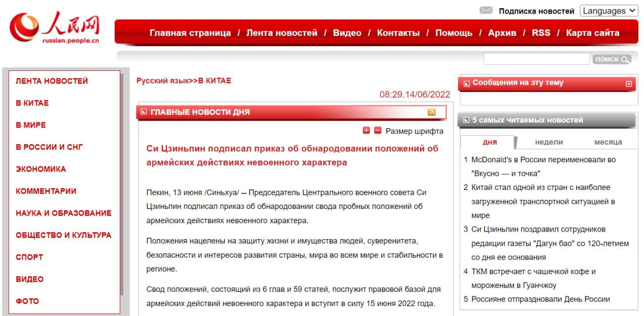Increase font size with plus icon
The image size is (644, 316).
click(x=366, y=131)
